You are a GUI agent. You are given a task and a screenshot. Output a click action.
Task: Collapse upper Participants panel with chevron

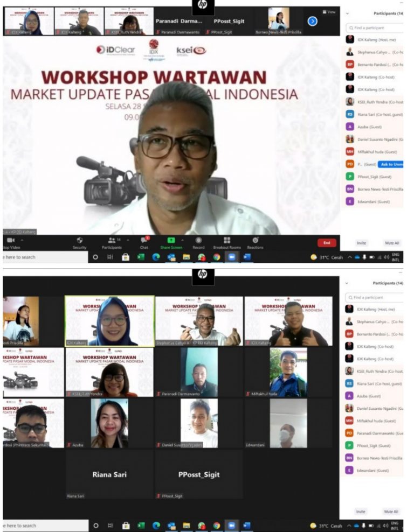coord(348,13)
